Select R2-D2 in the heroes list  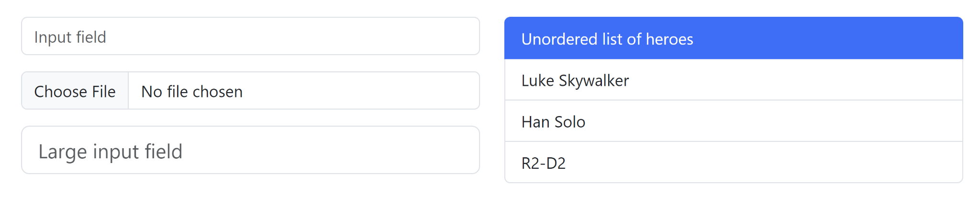click(x=734, y=163)
